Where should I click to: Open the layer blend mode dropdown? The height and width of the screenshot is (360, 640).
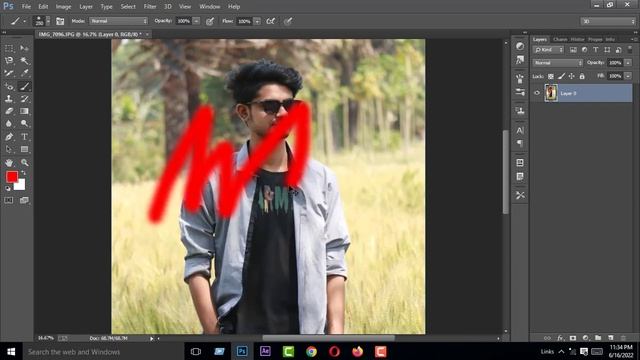pyautogui.click(x=558, y=63)
